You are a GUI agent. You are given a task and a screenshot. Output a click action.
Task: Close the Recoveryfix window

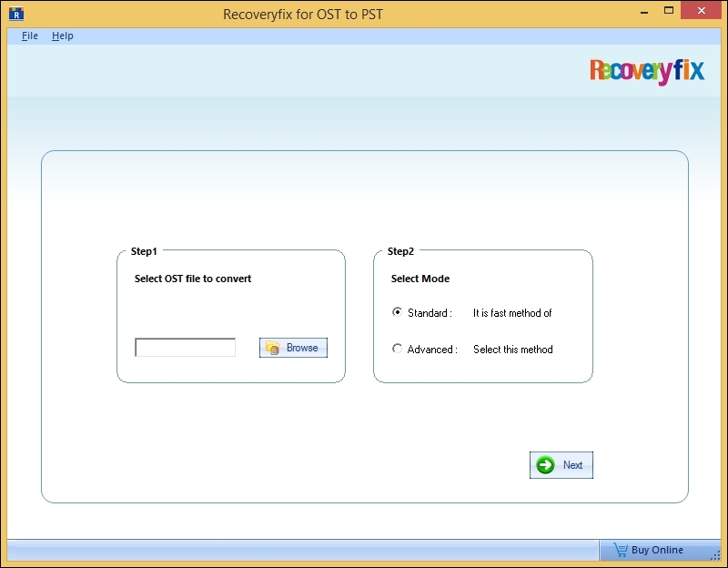point(701,10)
